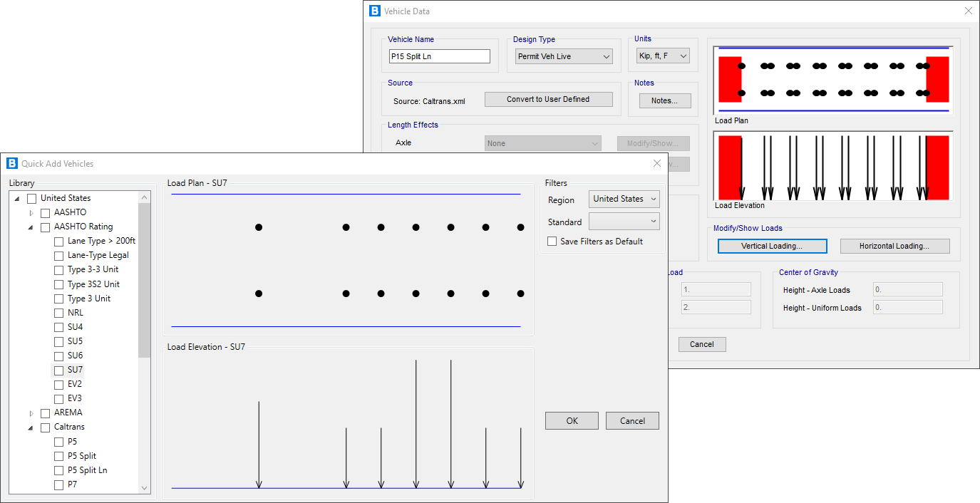The image size is (980, 503).
Task: Check the SU7 vehicle checkbox
Action: 58,370
